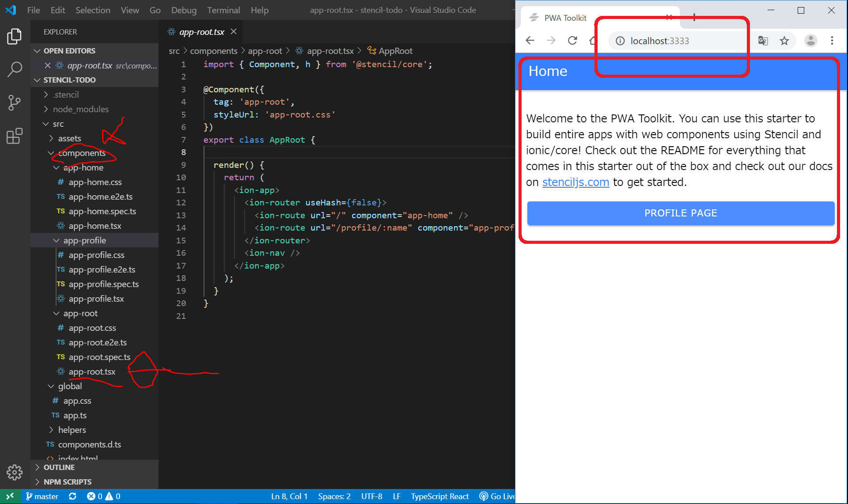Click the synchronize changes icon in status bar
This screenshot has height=504, width=848.
coord(73,496)
